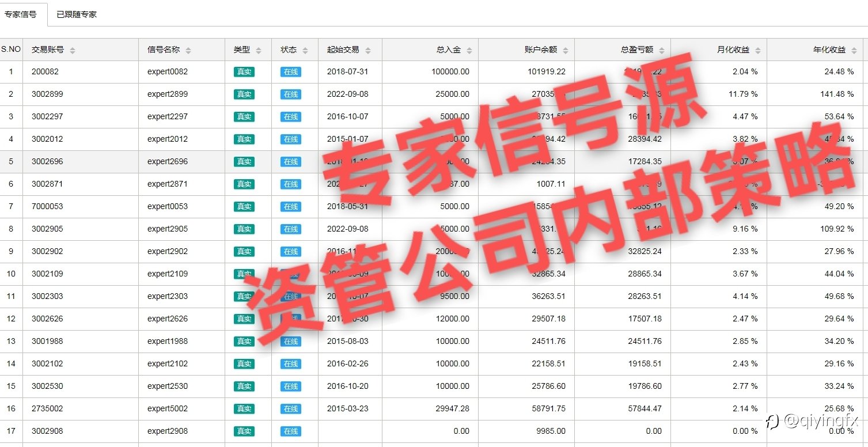Click monthly return 11.79 %
Screen dimensions: 868x447
[743, 94]
